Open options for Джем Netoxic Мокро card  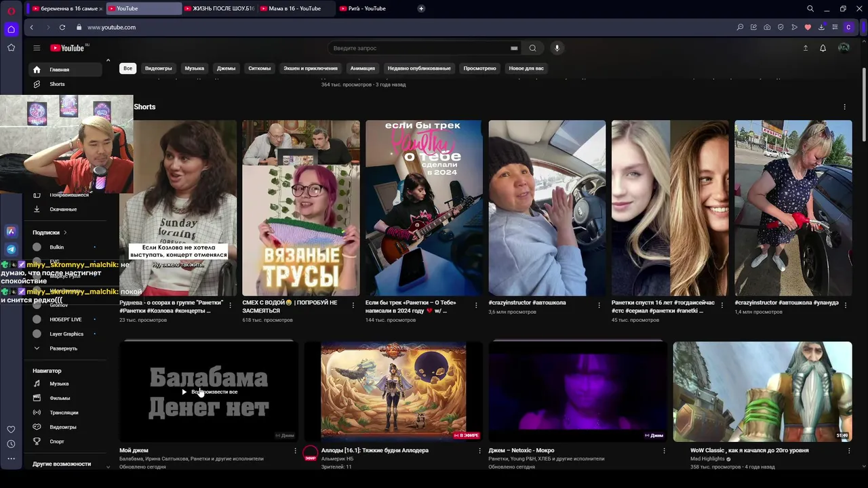tap(664, 451)
